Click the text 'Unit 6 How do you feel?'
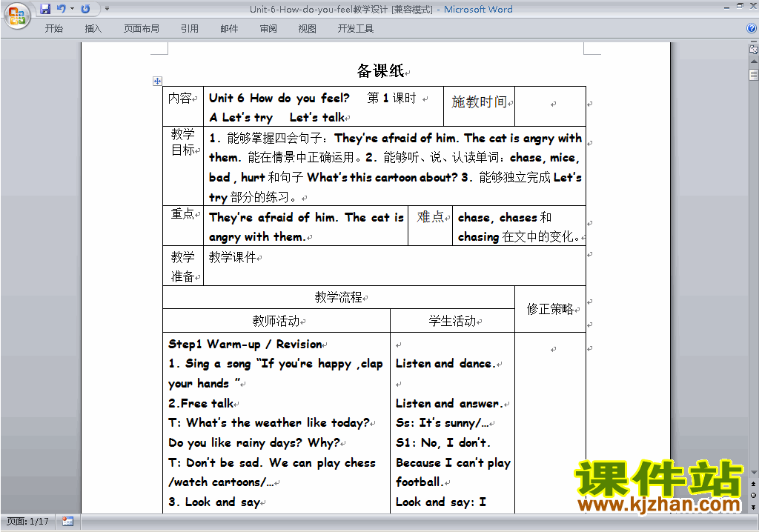Screen dimensions: 759x532 (279, 98)
